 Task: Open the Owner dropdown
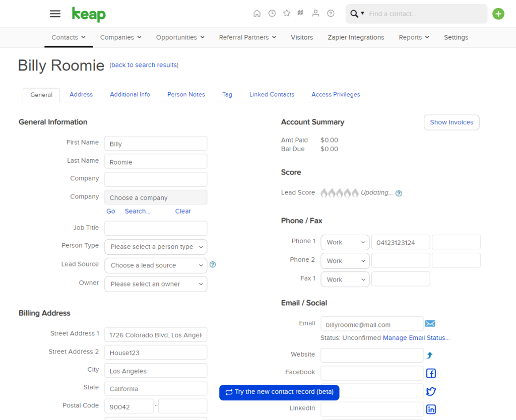156,284
